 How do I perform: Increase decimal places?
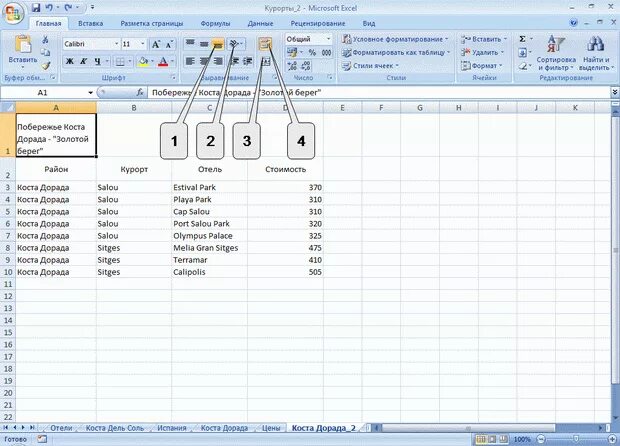pyautogui.click(x=292, y=66)
